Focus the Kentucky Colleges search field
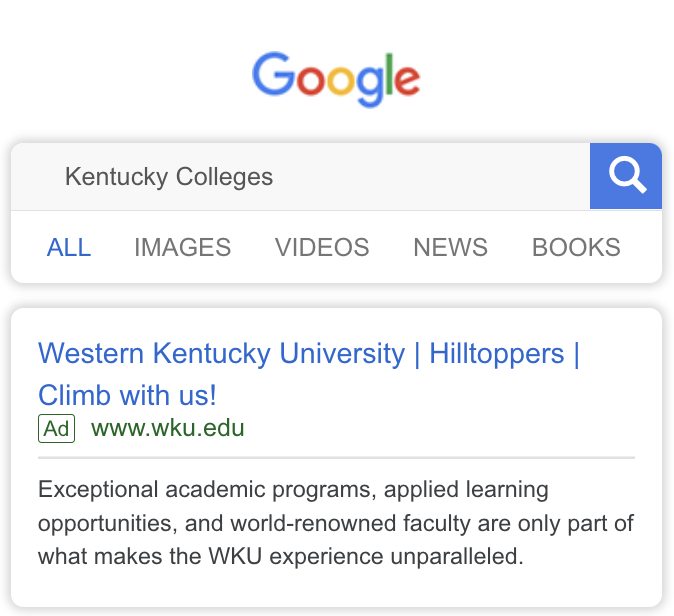Image resolution: width=674 pixels, height=616 pixels. [x=300, y=177]
